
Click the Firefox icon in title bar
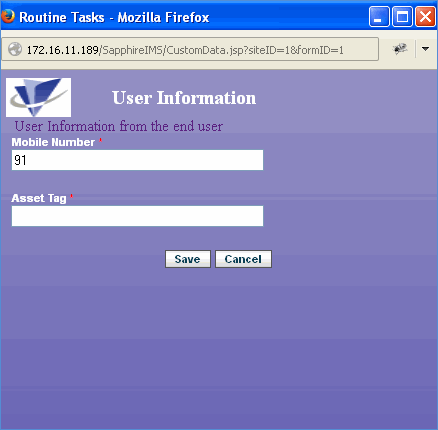click(x=8, y=16)
